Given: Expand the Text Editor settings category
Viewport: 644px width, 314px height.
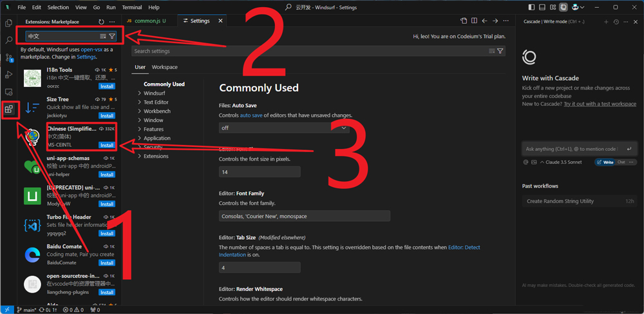Looking at the screenshot, I should click(x=156, y=102).
